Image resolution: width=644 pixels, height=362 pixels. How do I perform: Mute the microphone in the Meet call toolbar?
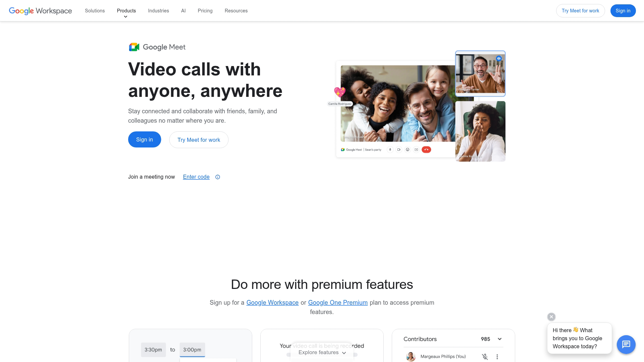pyautogui.click(x=390, y=150)
